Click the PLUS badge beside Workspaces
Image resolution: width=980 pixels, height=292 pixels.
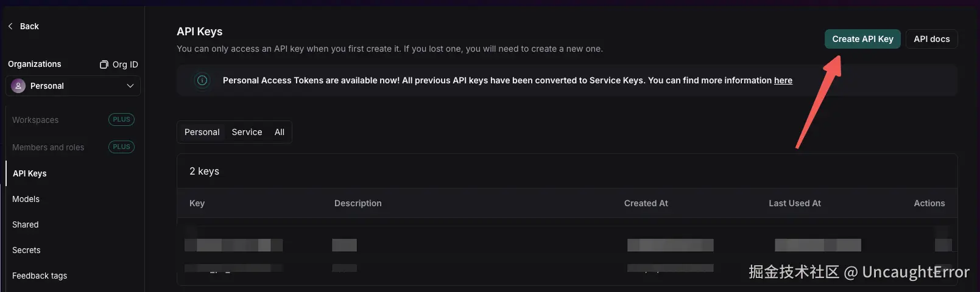(x=121, y=120)
